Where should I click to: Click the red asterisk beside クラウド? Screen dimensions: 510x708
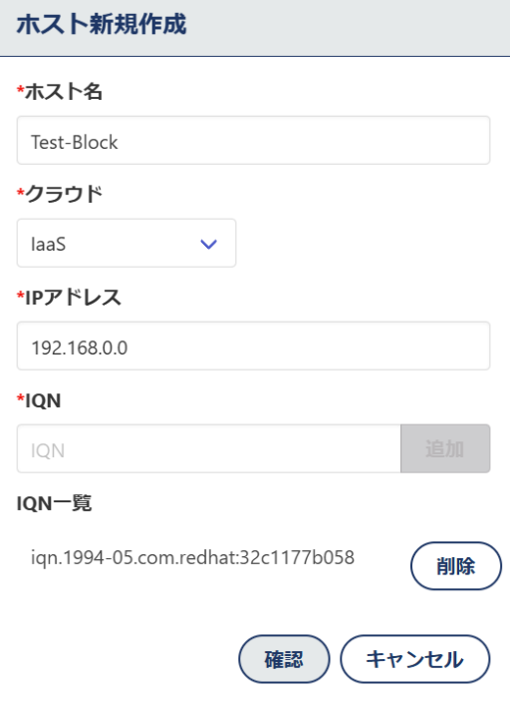(x=20, y=192)
